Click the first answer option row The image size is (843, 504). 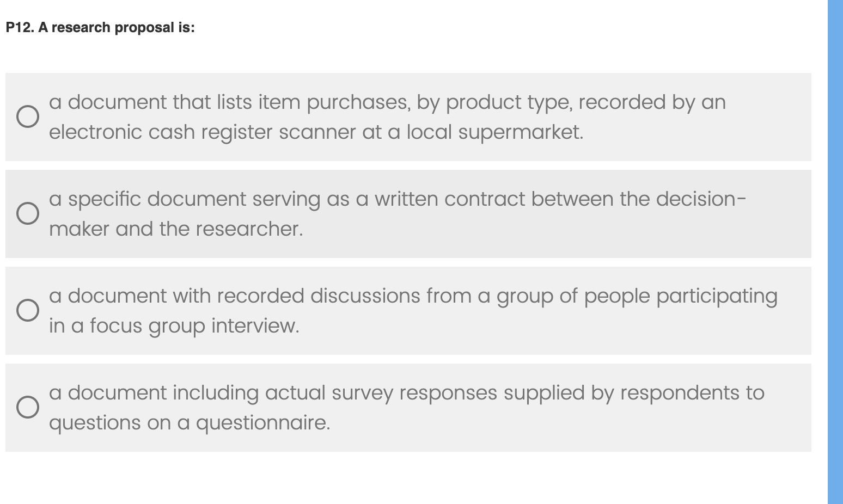coord(408,116)
